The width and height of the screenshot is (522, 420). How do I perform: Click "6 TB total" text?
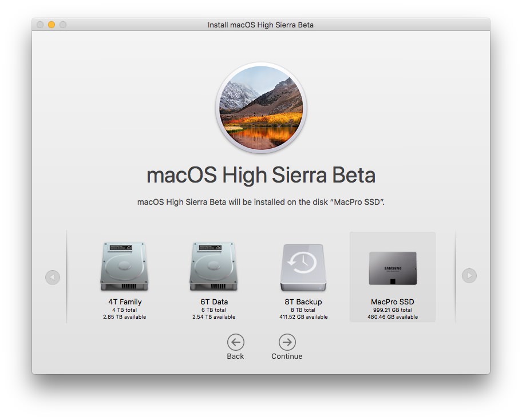click(x=213, y=310)
